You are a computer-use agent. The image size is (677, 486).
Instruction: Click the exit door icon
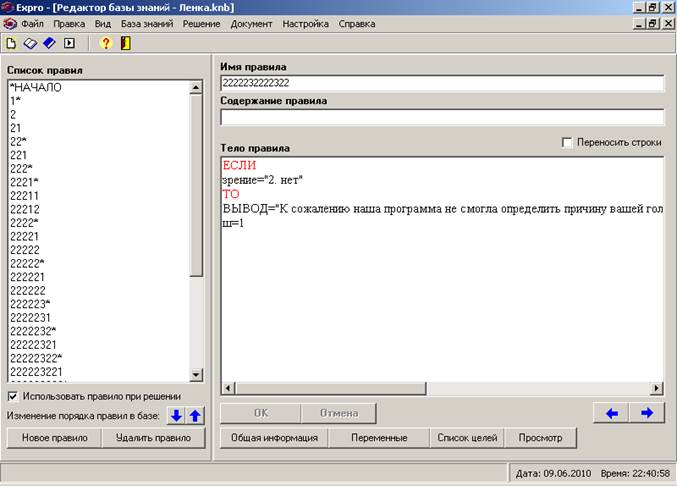click(x=125, y=43)
